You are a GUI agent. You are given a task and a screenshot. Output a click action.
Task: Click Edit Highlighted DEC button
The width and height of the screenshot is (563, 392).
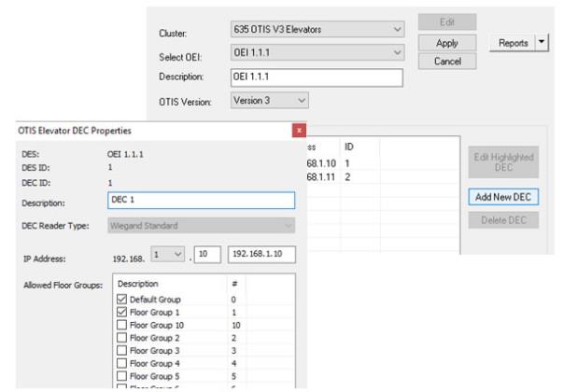pyautogui.click(x=503, y=161)
